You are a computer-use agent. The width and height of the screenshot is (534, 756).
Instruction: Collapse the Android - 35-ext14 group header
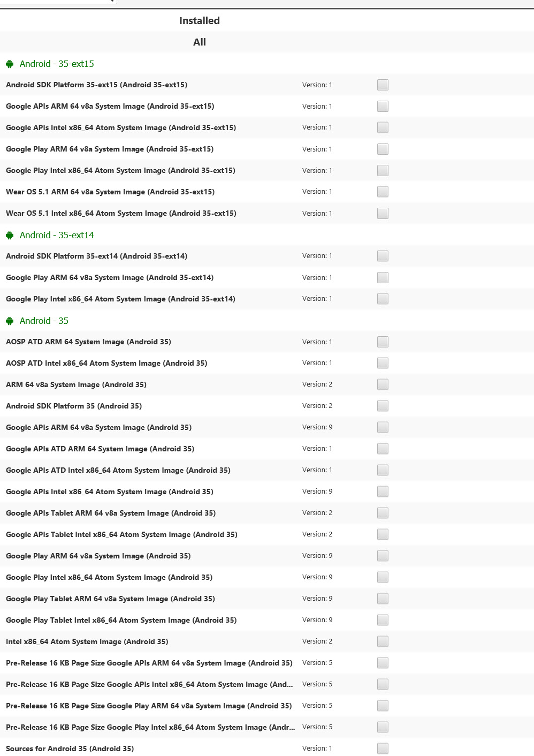point(57,235)
